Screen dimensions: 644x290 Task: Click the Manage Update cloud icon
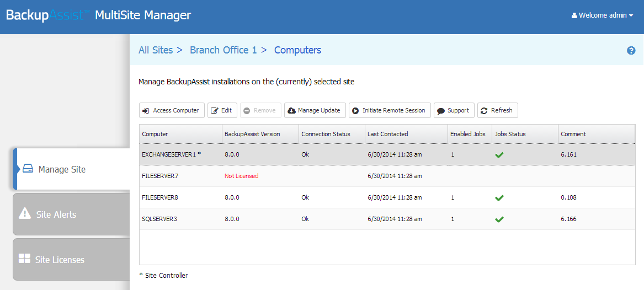(291, 110)
